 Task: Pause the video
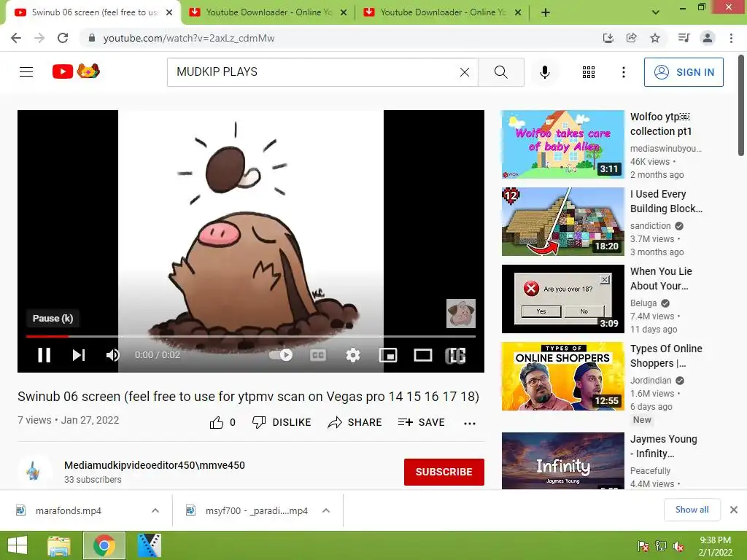(44, 355)
